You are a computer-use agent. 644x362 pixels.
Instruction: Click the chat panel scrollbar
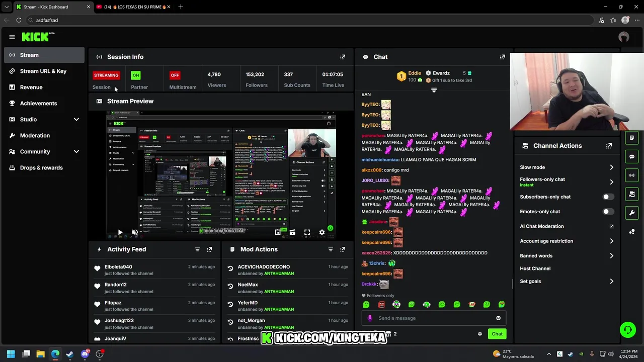coord(512,285)
